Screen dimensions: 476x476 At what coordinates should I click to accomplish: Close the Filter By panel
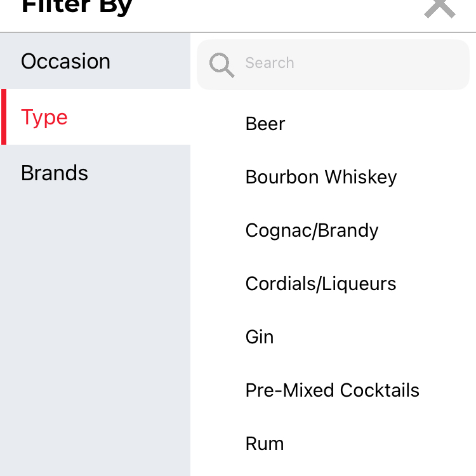pos(440,8)
